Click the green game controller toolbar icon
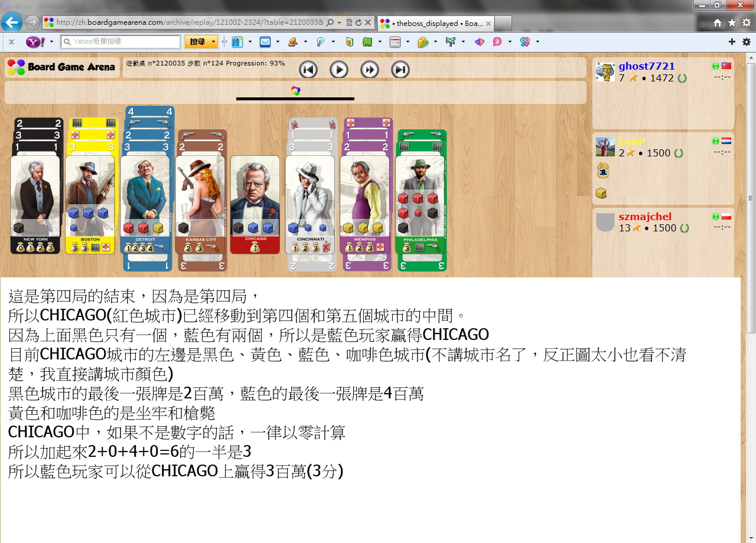This screenshot has height=543, width=756. [367, 42]
